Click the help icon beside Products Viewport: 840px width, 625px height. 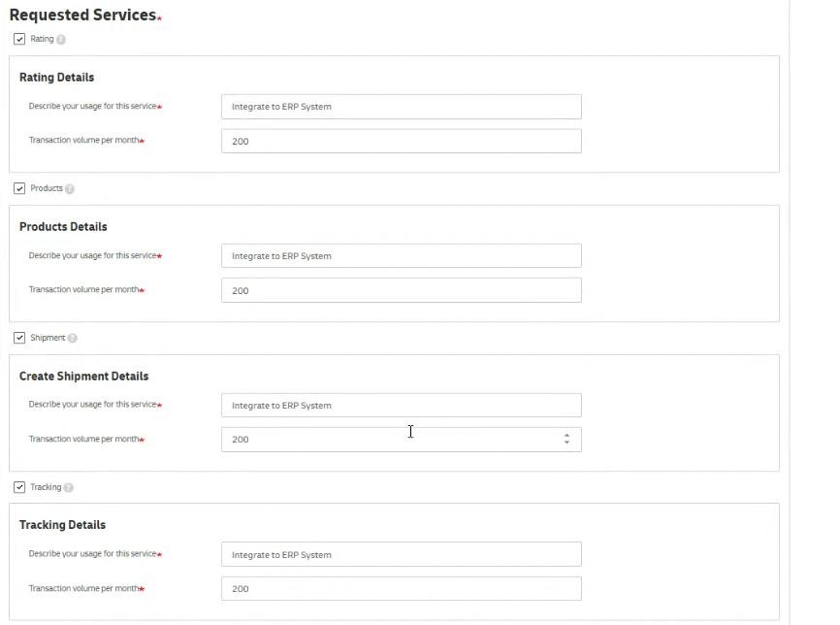click(x=70, y=189)
